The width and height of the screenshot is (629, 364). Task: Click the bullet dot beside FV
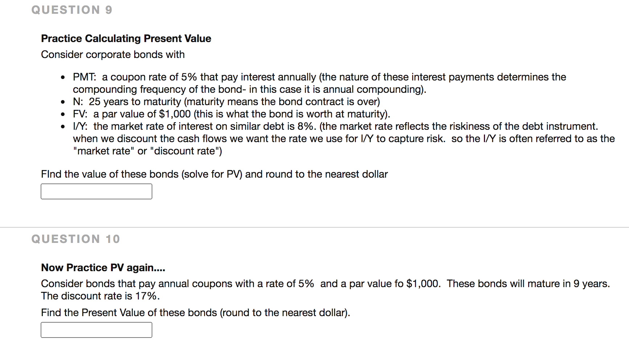coord(63,115)
